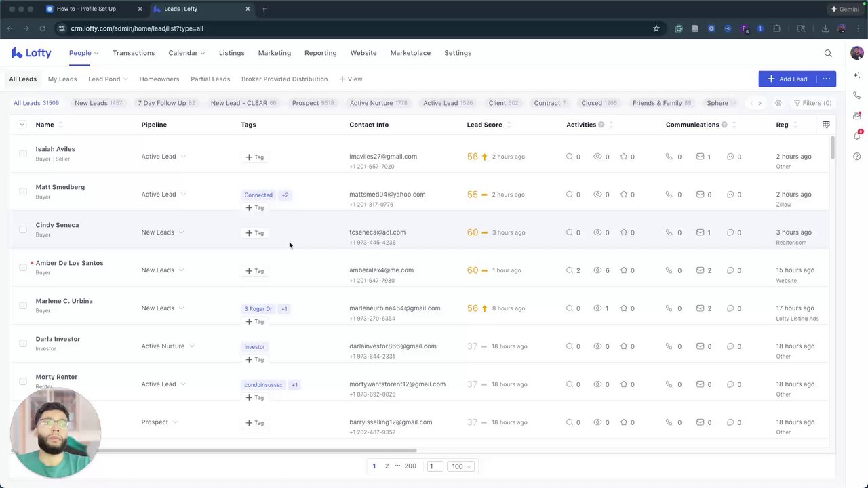Tick the checkbox next to Cindy Seneca
868x488 pixels.
coord(23,230)
